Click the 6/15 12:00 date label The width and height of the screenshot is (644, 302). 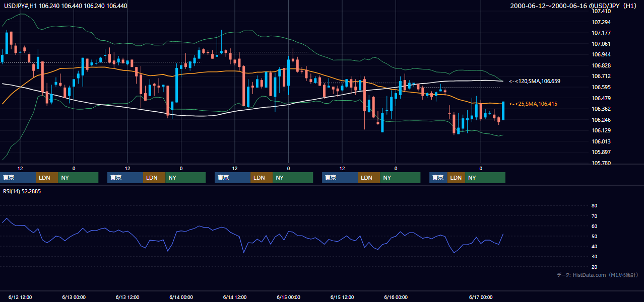[342, 297]
